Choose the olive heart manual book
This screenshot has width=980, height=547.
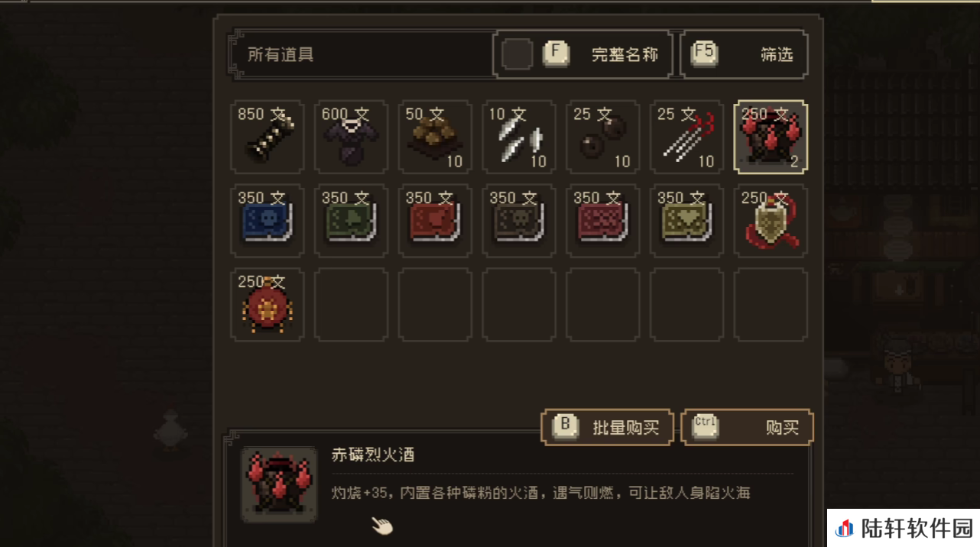(x=686, y=221)
